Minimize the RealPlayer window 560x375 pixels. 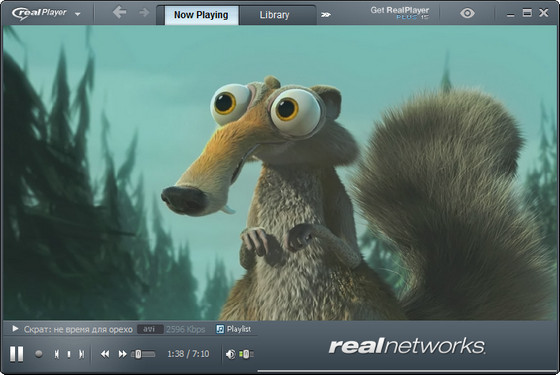click(511, 15)
